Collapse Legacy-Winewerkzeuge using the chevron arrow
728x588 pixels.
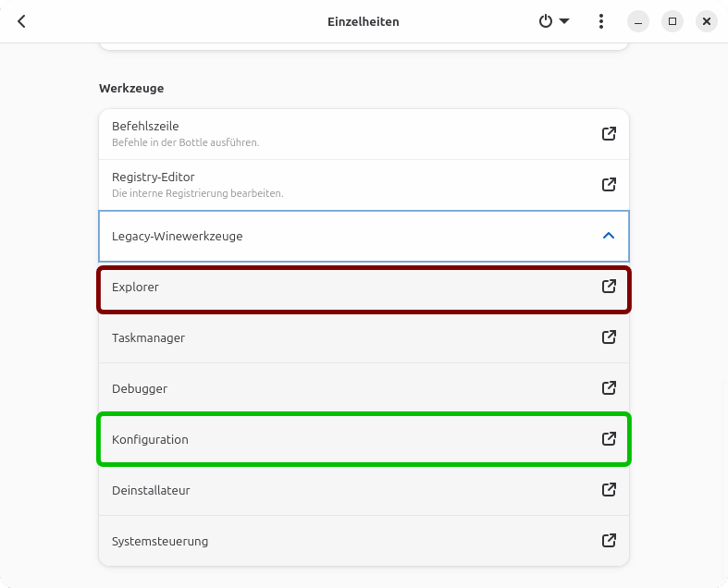609,236
